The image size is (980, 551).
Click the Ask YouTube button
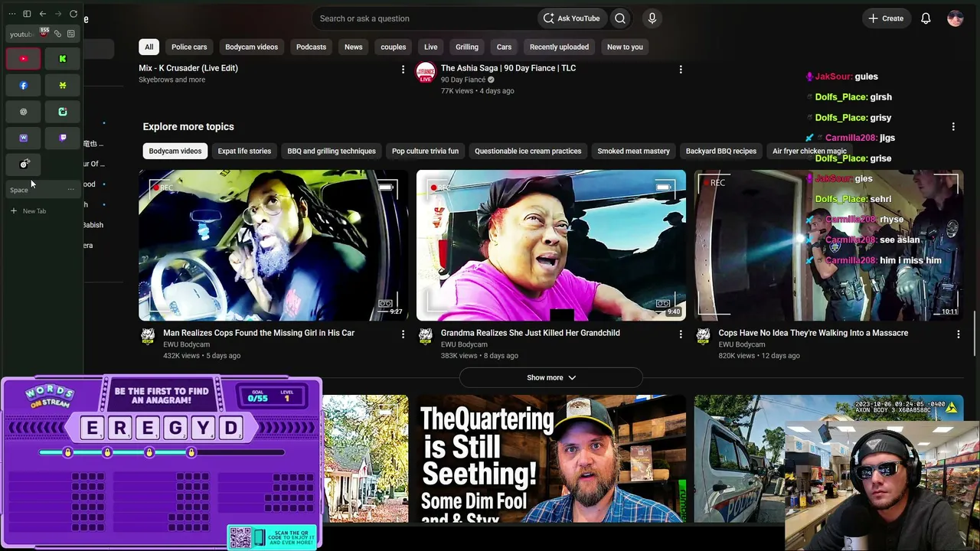click(571, 18)
